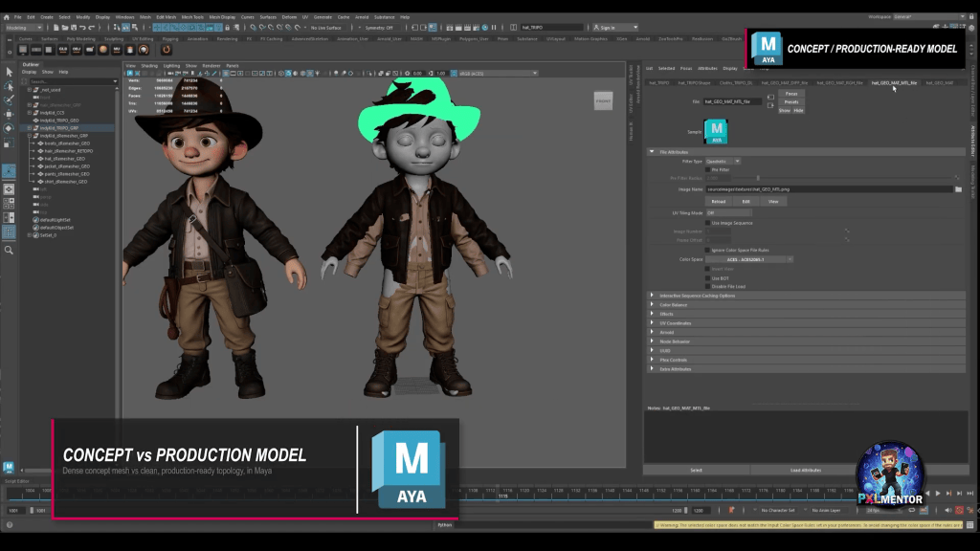
Task: Enable Use Image Sequence checkbox
Action: [x=708, y=223]
